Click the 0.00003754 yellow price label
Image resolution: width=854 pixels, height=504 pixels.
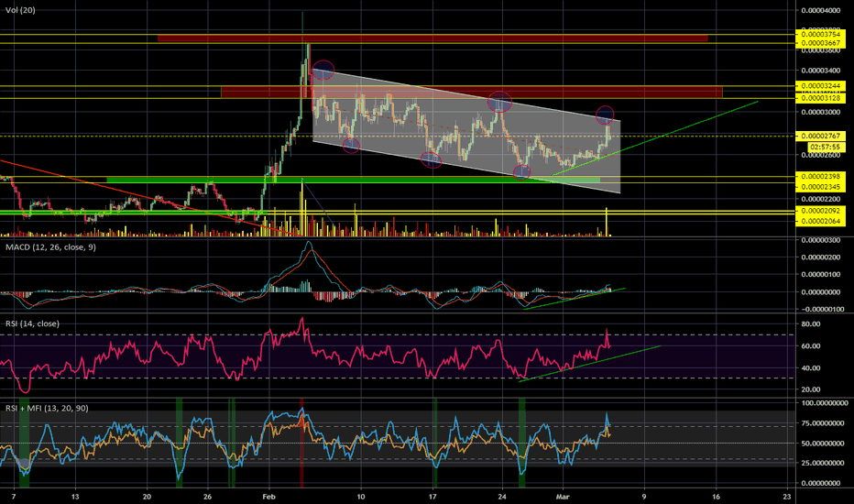[821, 34]
